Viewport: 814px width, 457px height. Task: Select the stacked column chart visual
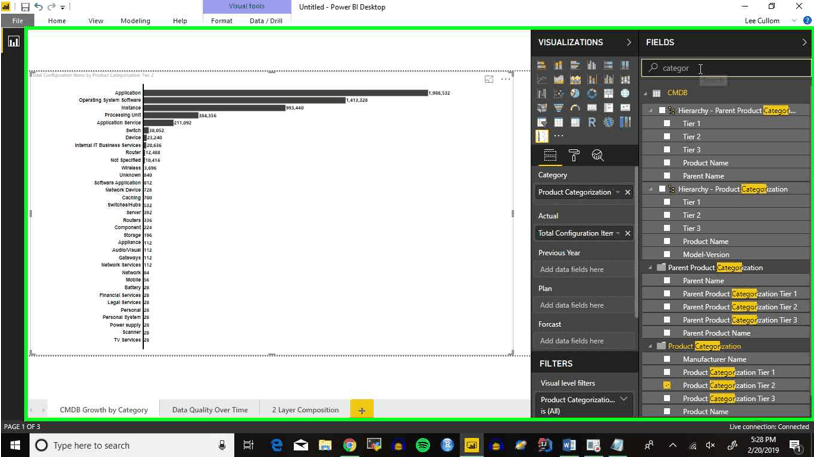tap(558, 65)
